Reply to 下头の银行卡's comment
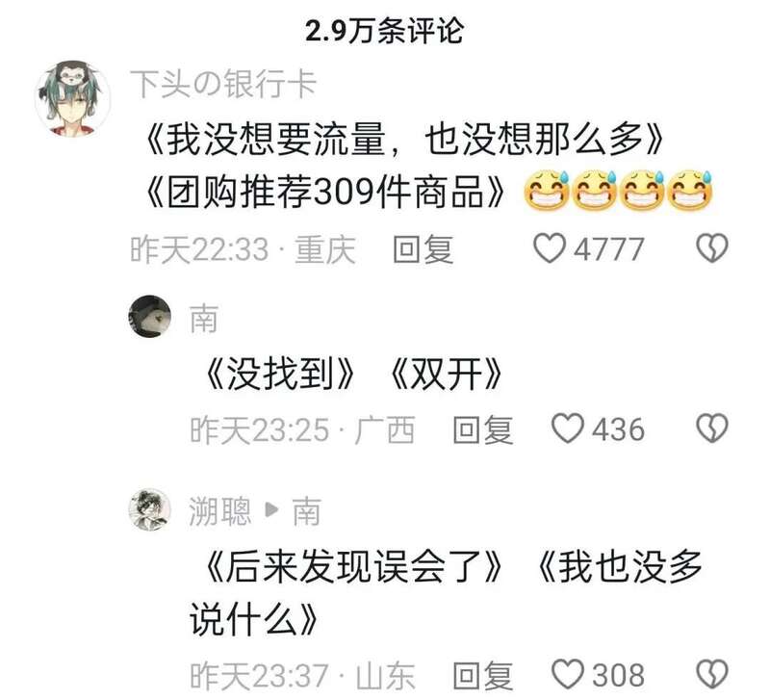Viewport: 770px width, 700px height. [x=423, y=249]
